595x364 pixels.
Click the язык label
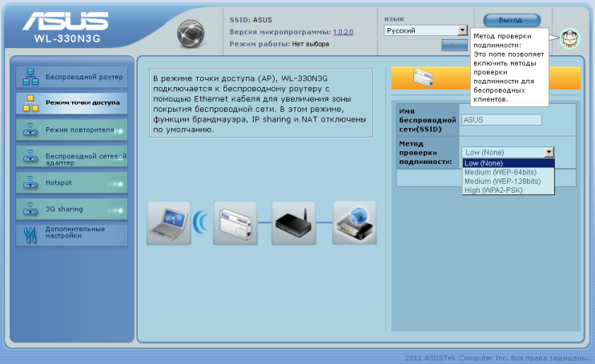click(394, 18)
